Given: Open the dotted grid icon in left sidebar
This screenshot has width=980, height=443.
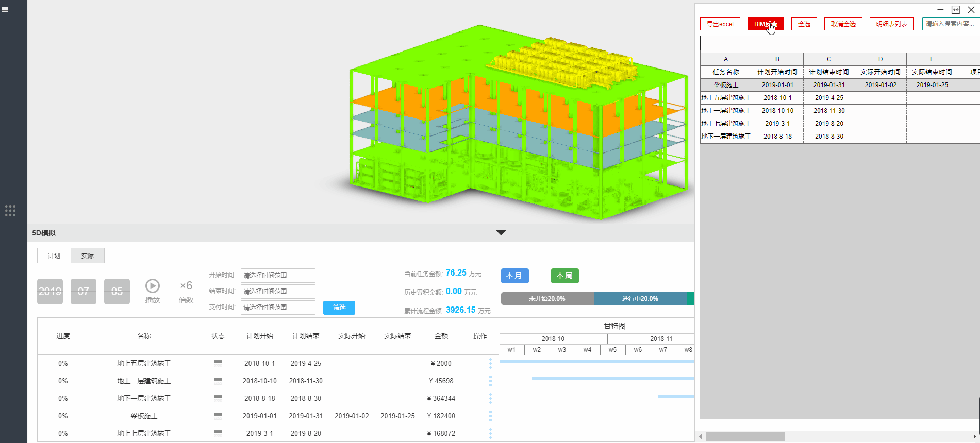Looking at the screenshot, I should pyautogui.click(x=10, y=211).
